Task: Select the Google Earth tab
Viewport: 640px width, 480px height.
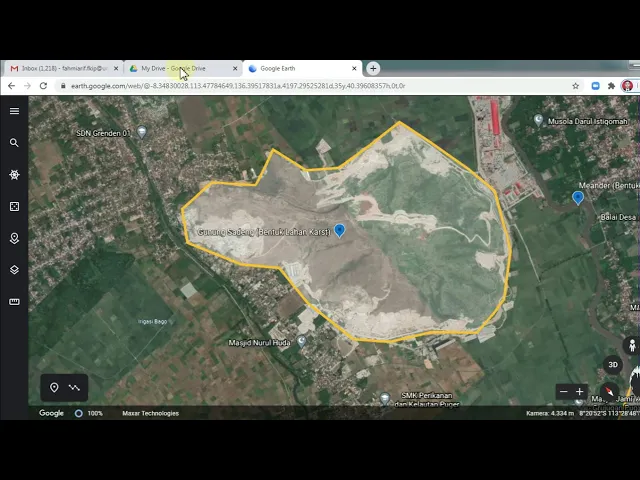Action: (302, 69)
